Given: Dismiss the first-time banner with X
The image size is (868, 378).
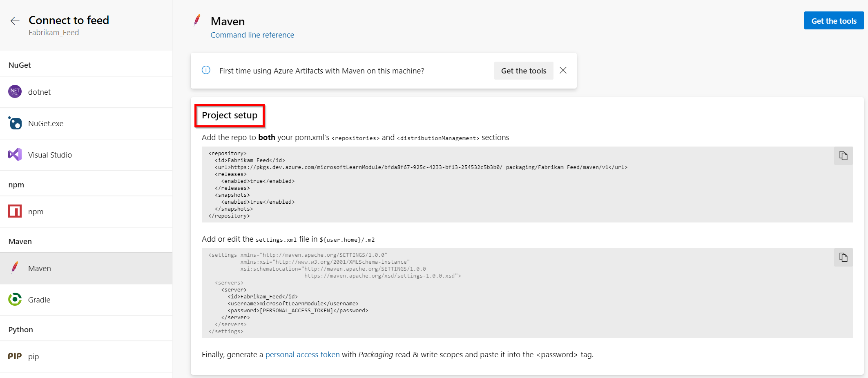Looking at the screenshot, I should pos(563,70).
